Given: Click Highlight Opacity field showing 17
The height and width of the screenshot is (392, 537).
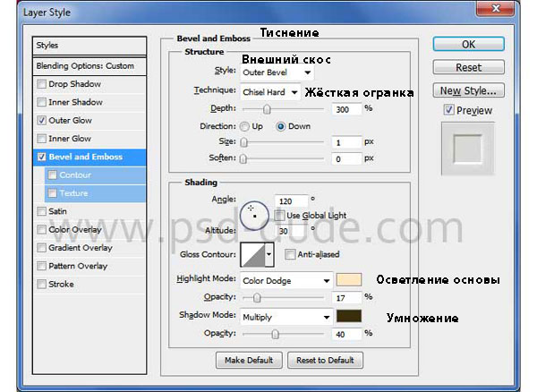Looking at the screenshot, I should [346, 298].
